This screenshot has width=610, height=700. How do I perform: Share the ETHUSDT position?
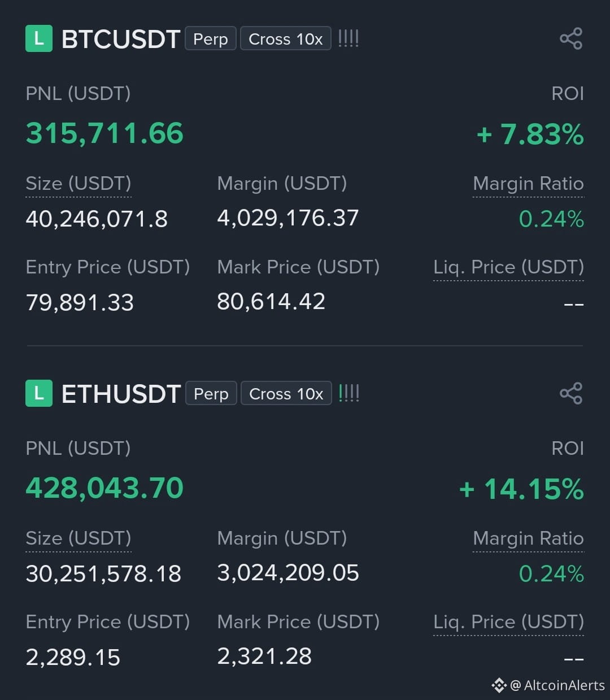tap(571, 393)
